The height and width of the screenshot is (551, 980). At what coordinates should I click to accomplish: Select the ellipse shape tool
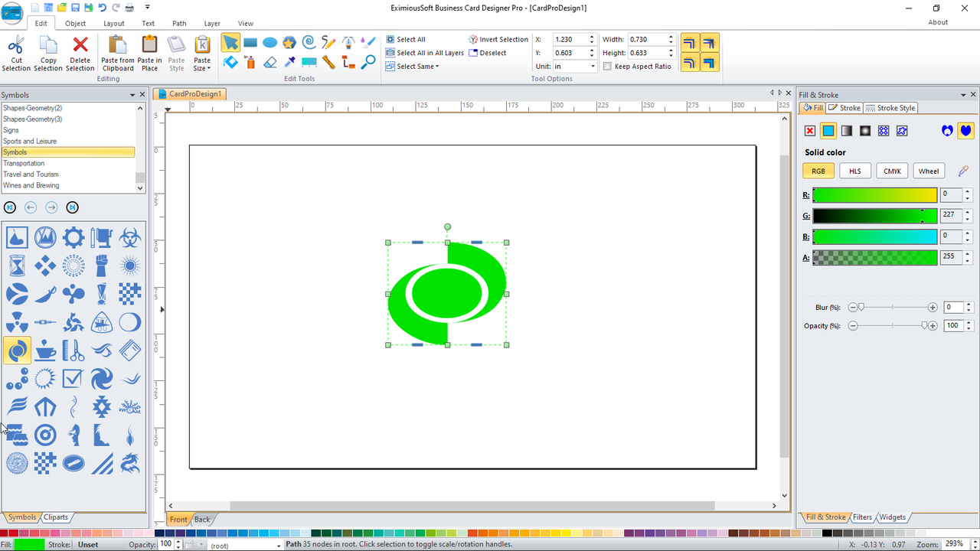(x=270, y=42)
